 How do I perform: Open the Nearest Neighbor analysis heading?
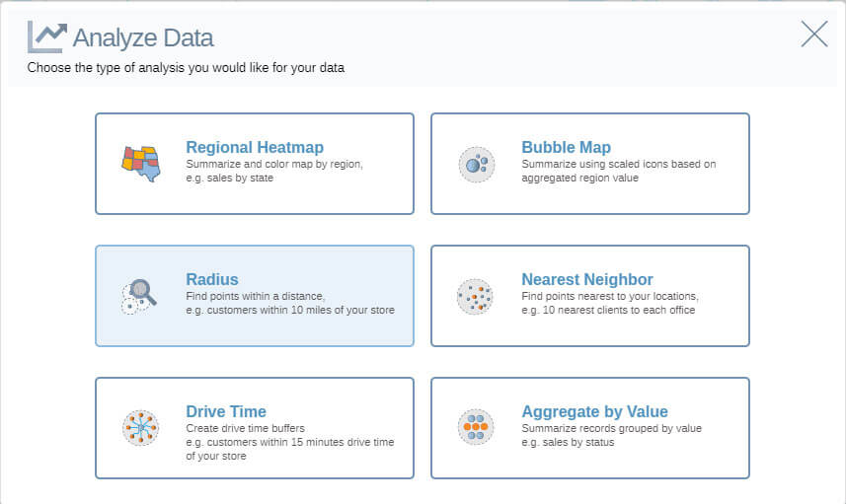coord(587,279)
